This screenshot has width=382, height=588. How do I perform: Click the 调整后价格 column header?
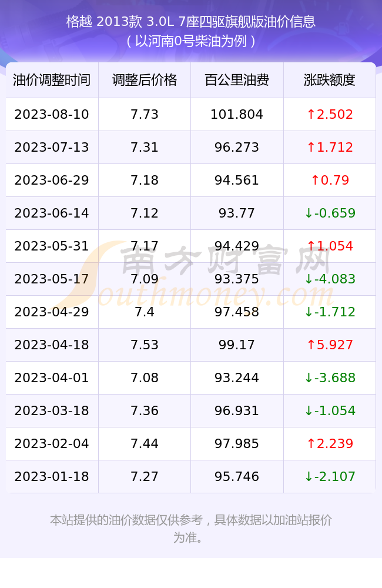(145, 80)
